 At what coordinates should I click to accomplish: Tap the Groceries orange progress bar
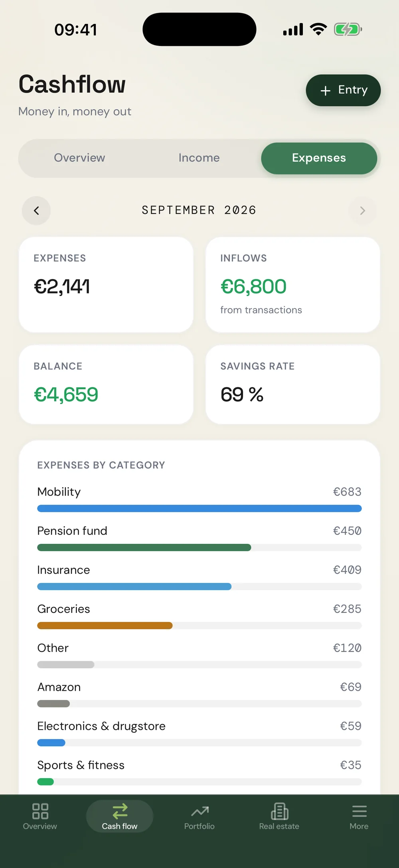point(105,626)
